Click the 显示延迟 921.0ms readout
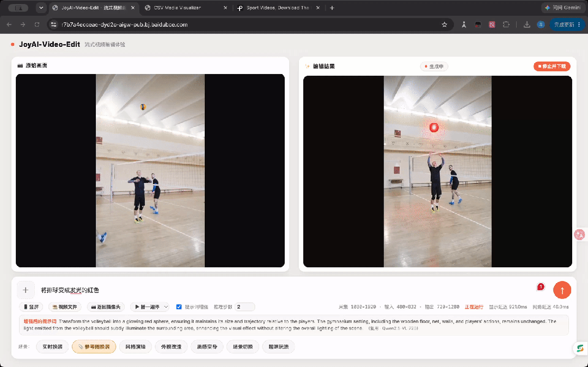 tap(508, 307)
